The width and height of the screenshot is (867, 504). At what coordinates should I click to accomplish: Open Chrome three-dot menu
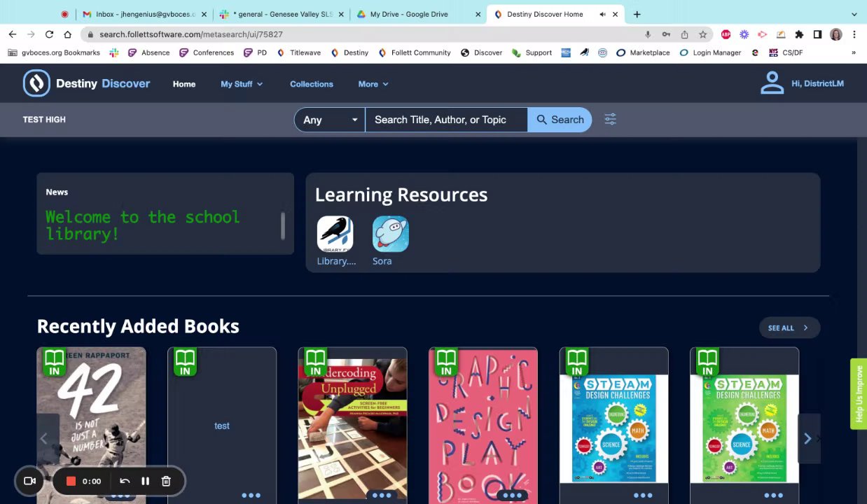point(854,34)
